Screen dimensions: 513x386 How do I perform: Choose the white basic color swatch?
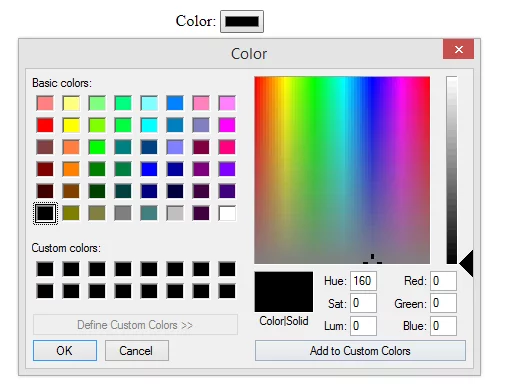point(227,213)
